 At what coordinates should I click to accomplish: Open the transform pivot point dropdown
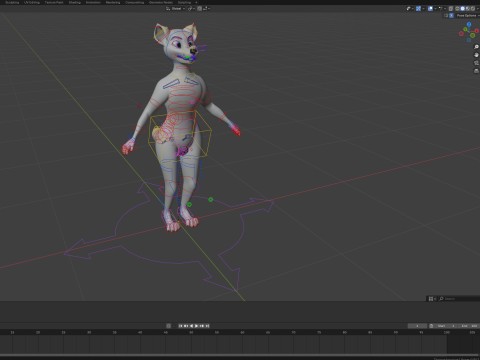tap(191, 9)
